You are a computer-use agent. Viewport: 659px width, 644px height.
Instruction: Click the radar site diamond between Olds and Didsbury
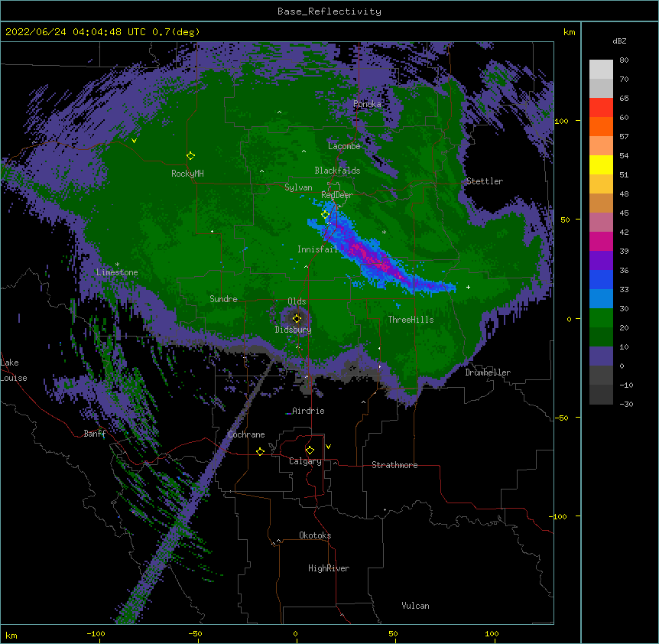(x=297, y=318)
